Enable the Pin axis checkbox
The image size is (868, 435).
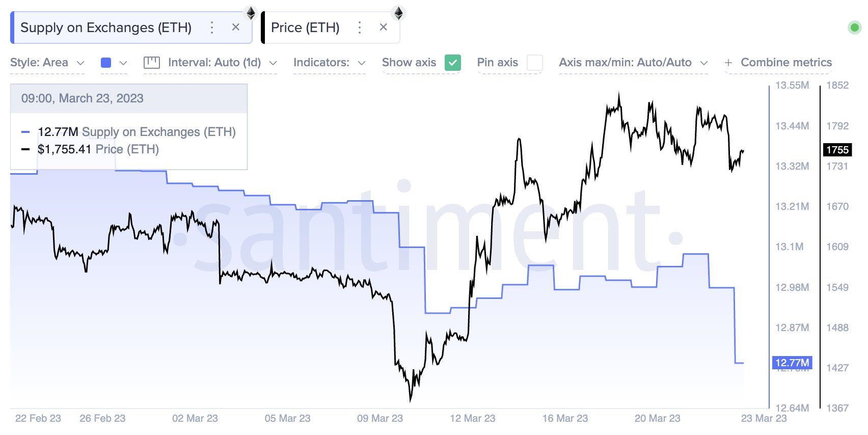(x=534, y=63)
